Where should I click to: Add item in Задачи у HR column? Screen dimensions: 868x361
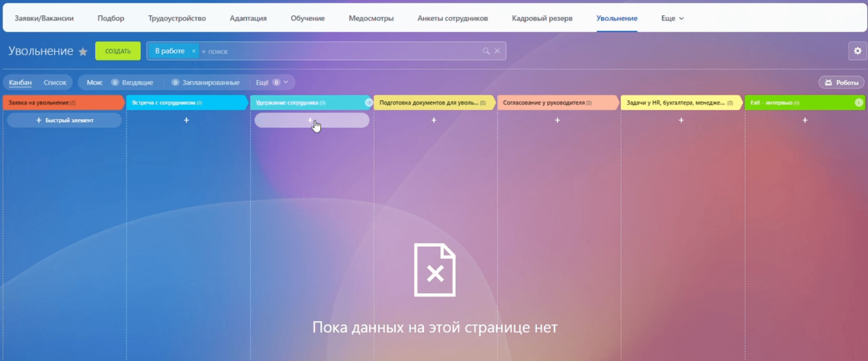(681, 120)
